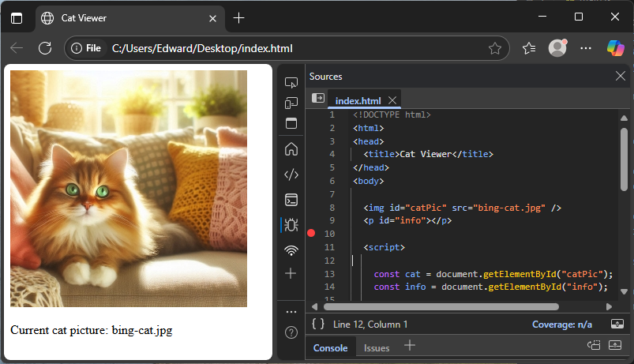Show the debugger sidebar icon
The height and width of the screenshot is (364, 634).
[617, 324]
